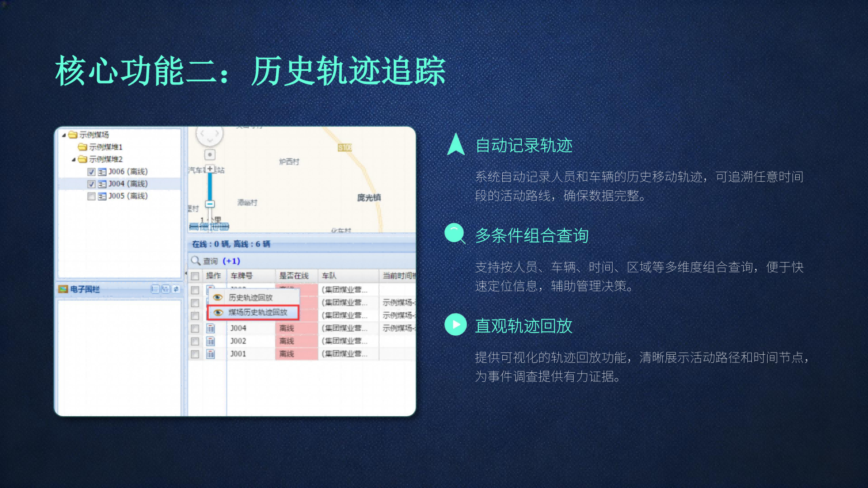The height and width of the screenshot is (488, 868).
Task: Uncheck the J006 (离线) checkbox in tree
Action: [x=91, y=172]
